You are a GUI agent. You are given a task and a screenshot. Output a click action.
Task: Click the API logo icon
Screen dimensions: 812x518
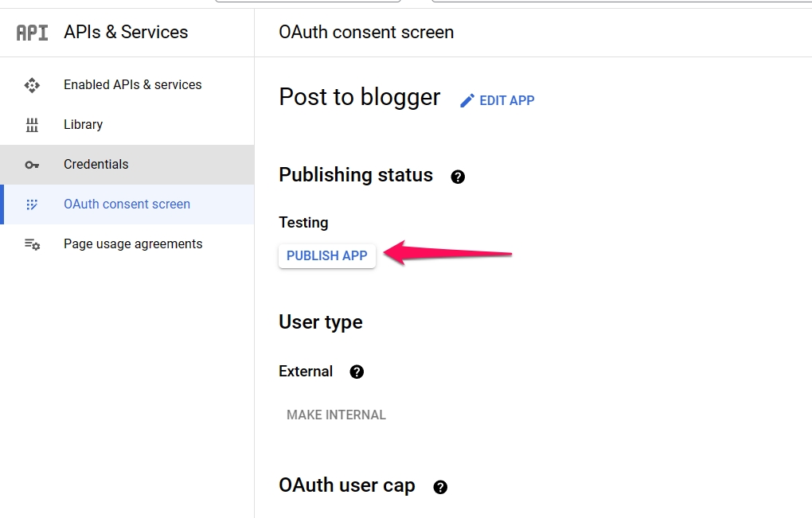point(32,33)
